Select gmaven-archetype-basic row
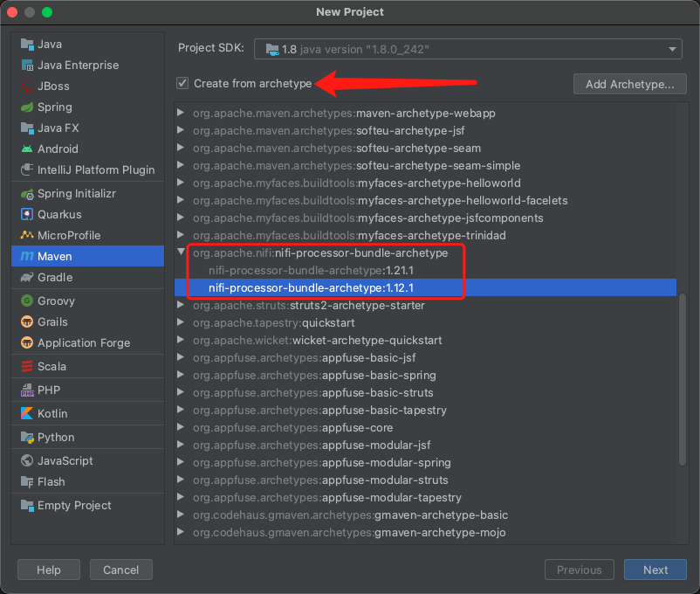This screenshot has height=594, width=700. click(425, 515)
